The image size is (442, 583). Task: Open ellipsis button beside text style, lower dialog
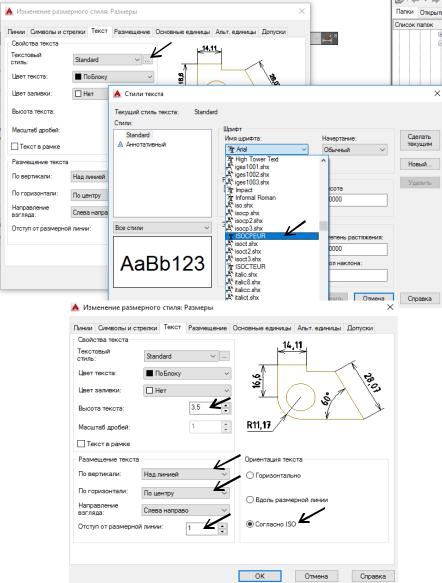click(x=224, y=356)
